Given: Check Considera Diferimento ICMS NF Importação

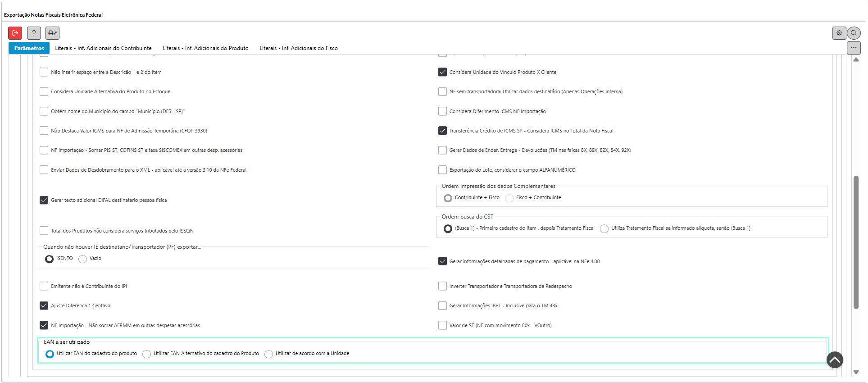Looking at the screenshot, I should [x=442, y=111].
